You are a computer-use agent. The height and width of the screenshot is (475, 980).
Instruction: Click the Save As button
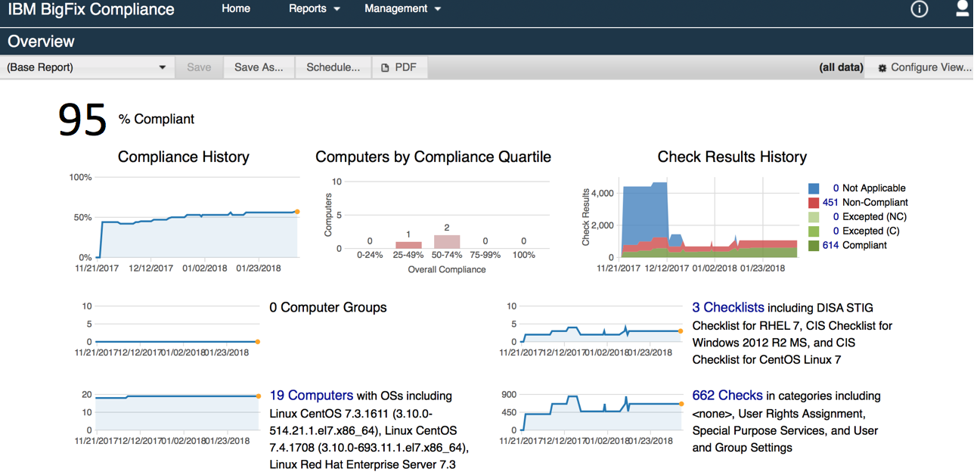click(x=259, y=67)
